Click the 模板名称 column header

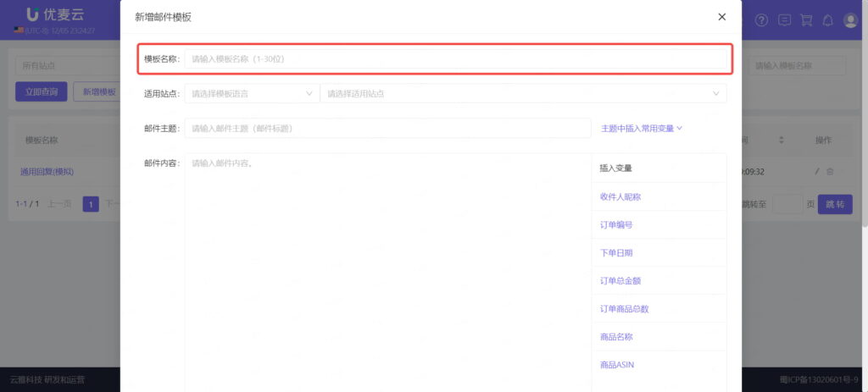[x=42, y=140]
